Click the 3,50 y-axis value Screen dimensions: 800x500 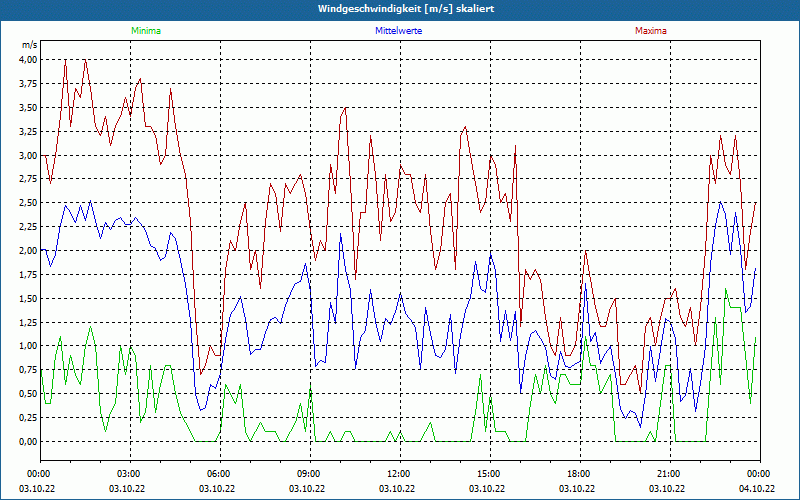click(28, 108)
